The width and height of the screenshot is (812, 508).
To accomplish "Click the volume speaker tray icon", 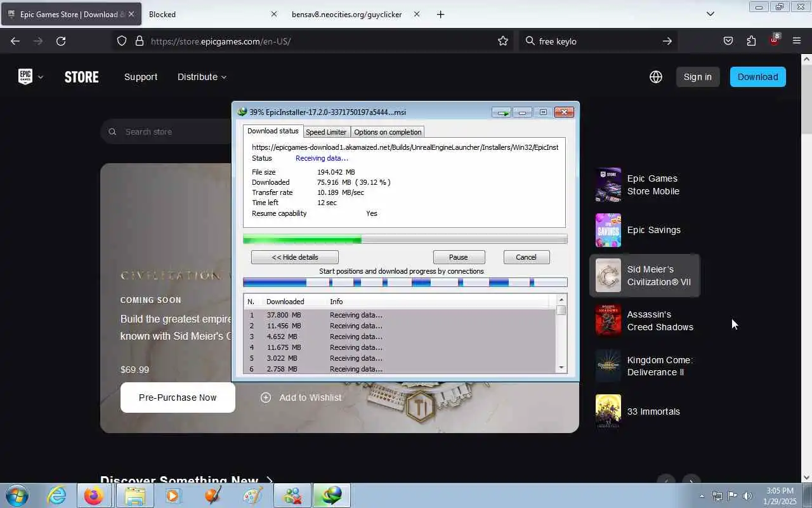I will 747,496.
